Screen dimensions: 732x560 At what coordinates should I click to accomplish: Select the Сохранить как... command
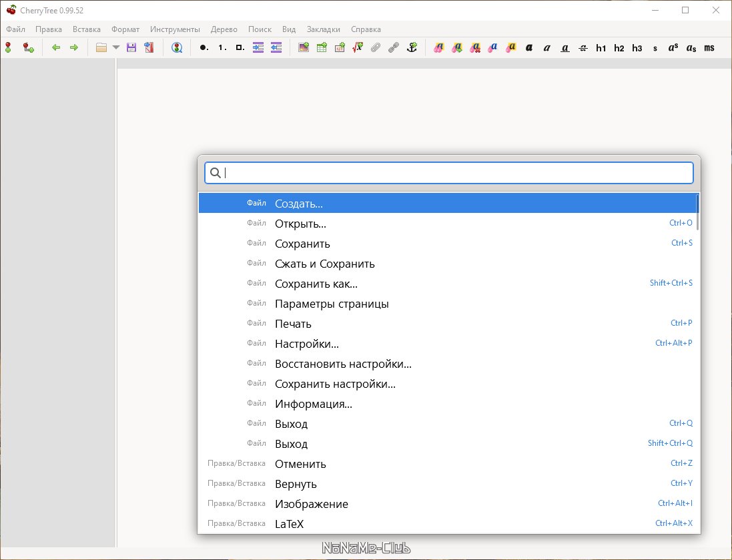316,284
